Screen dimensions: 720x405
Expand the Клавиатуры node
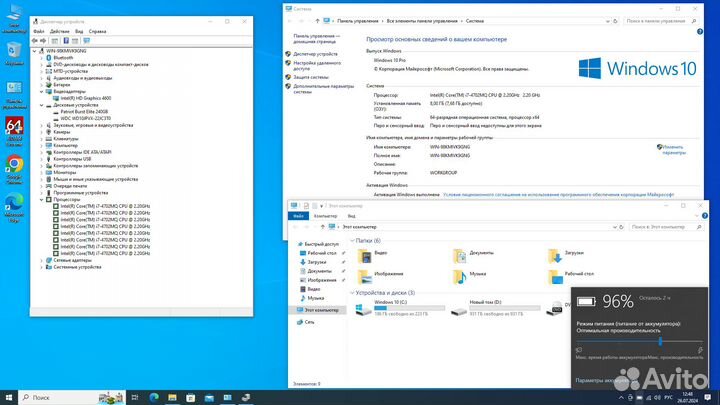pos(42,139)
